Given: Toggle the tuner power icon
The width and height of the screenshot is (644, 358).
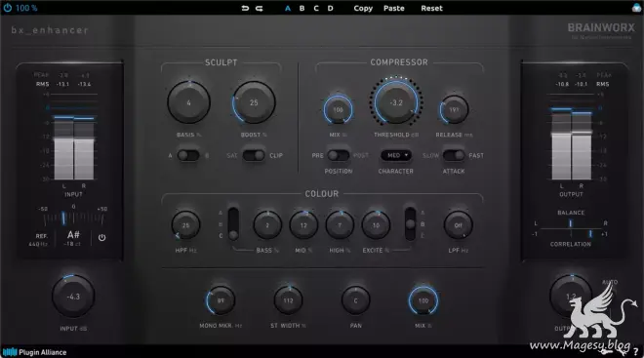Looking at the screenshot, I should point(101,238).
